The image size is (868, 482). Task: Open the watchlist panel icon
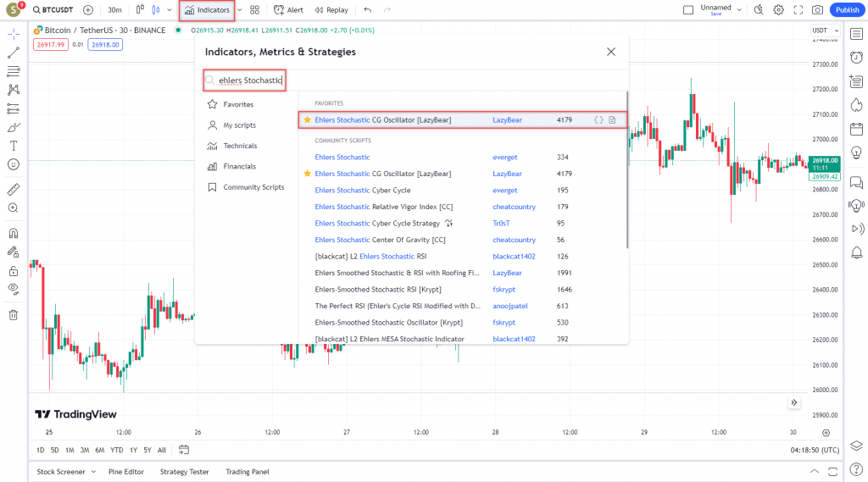[856, 34]
